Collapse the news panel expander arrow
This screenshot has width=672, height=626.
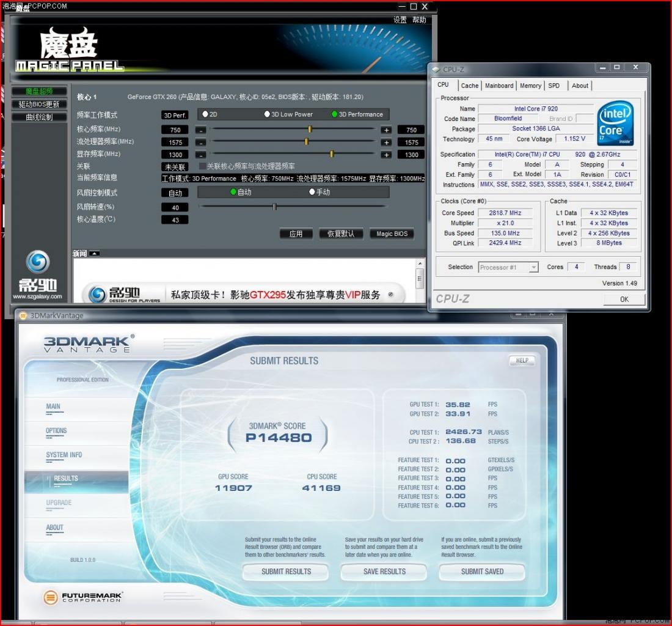pyautogui.click(x=95, y=254)
